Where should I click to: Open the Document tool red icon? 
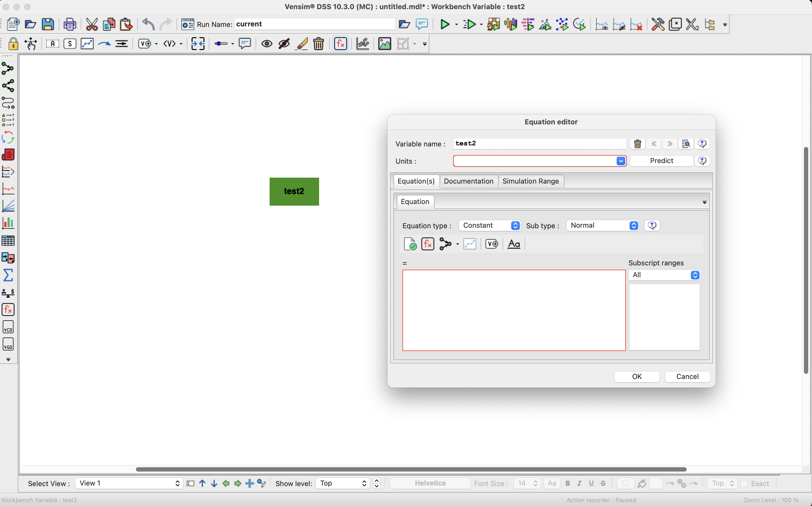coord(8,154)
